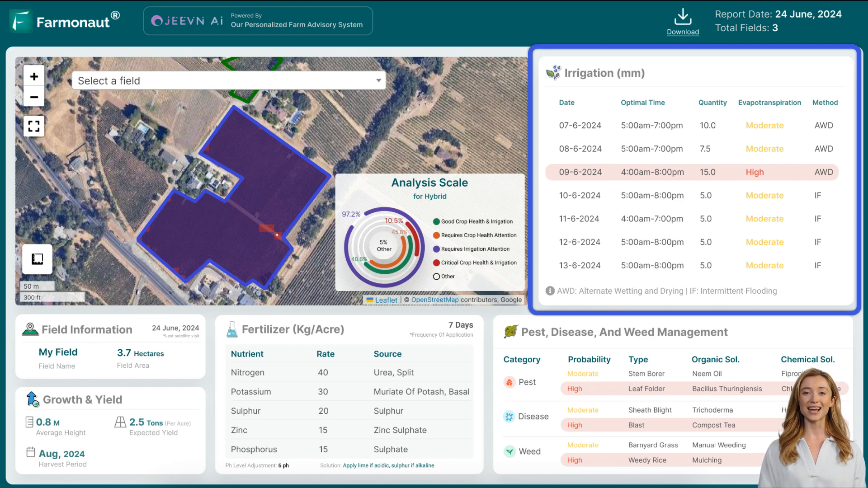
Task: Click the Fertilizer panel flask icon
Action: [231, 329]
